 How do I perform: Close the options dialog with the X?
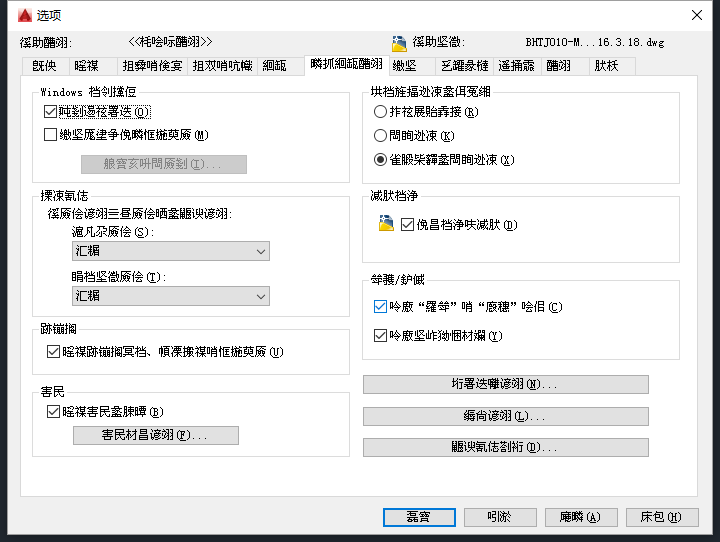pos(697,15)
